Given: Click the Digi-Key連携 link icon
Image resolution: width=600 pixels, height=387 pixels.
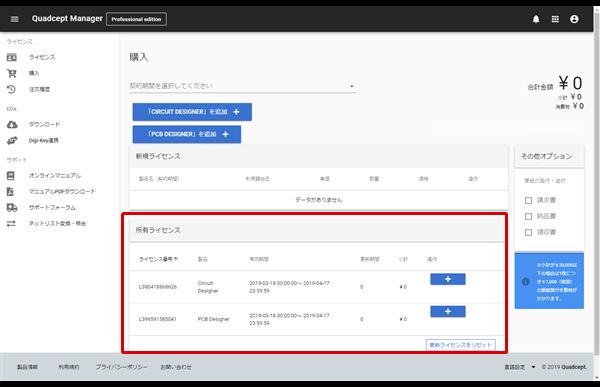Looking at the screenshot, I should (x=12, y=140).
